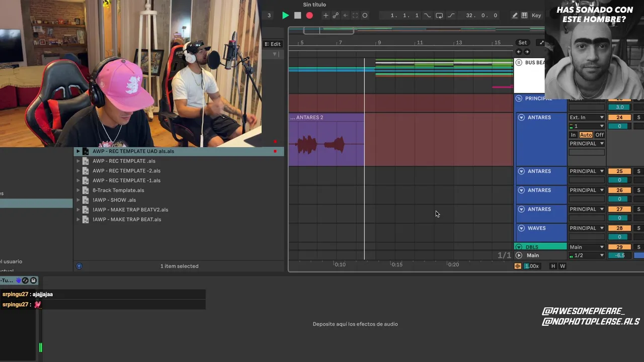Unfold the ANTARES track 27 arrow

tap(521, 209)
